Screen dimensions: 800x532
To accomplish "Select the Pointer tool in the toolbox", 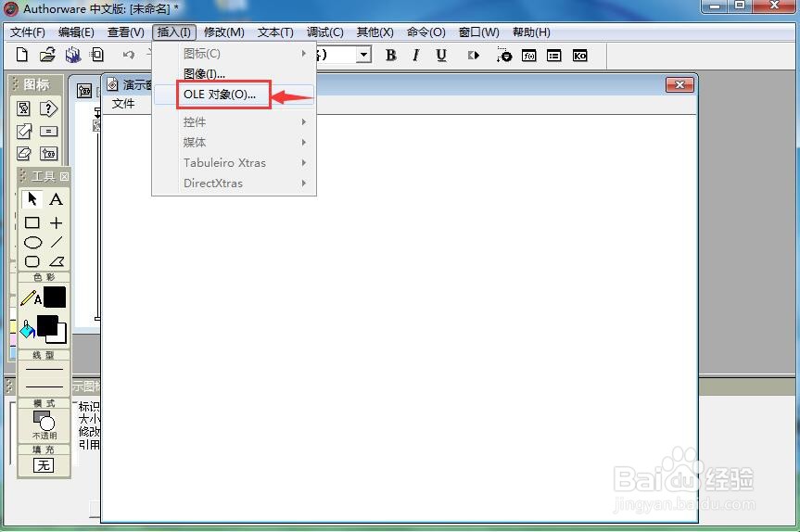I will (x=32, y=199).
